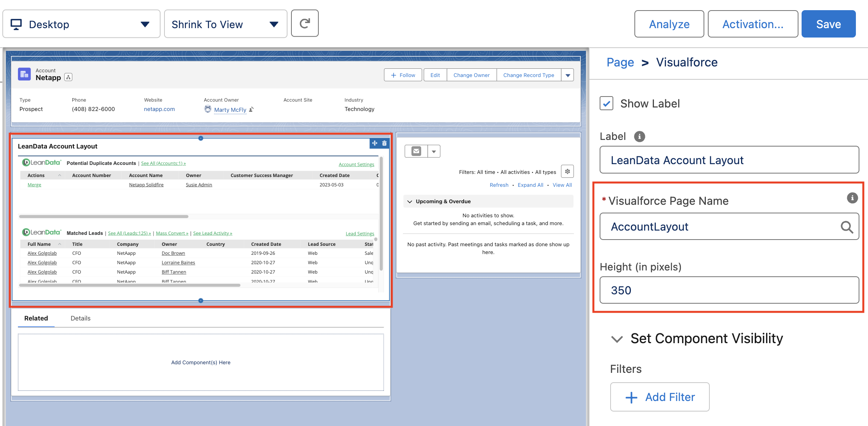Open the netapp.com website link
This screenshot has height=426, width=868.
click(x=159, y=109)
